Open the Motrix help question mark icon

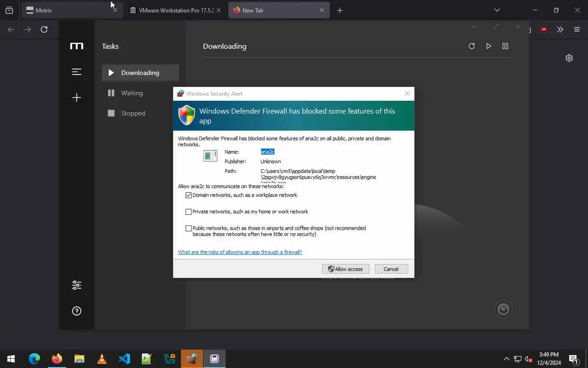[77, 311]
